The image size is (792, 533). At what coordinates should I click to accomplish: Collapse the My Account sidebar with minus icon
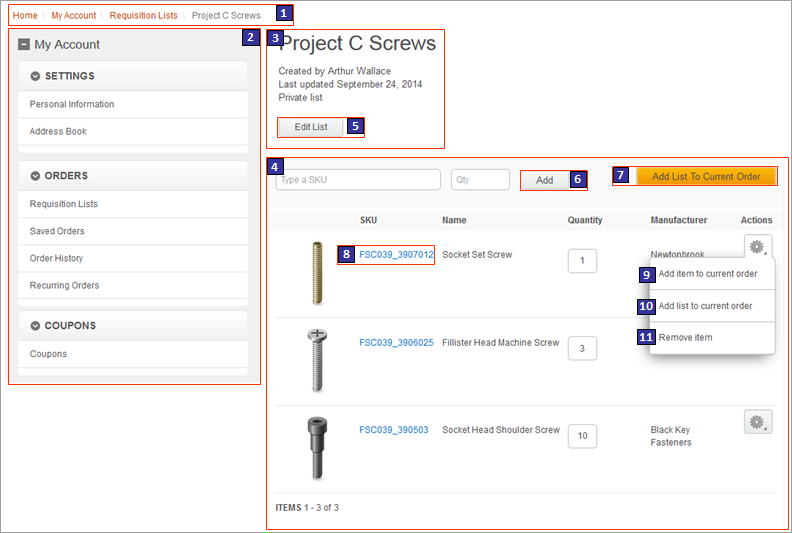click(x=24, y=44)
